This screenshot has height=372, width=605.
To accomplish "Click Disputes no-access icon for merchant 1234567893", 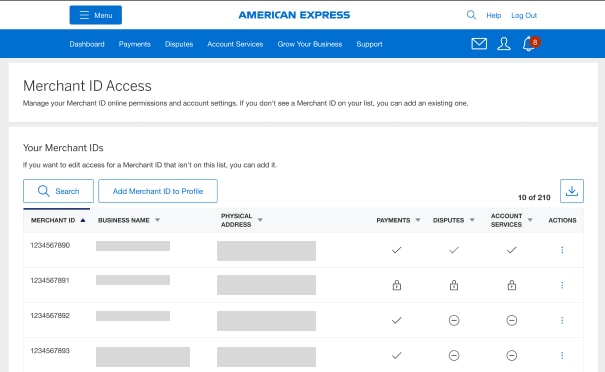I will (454, 355).
